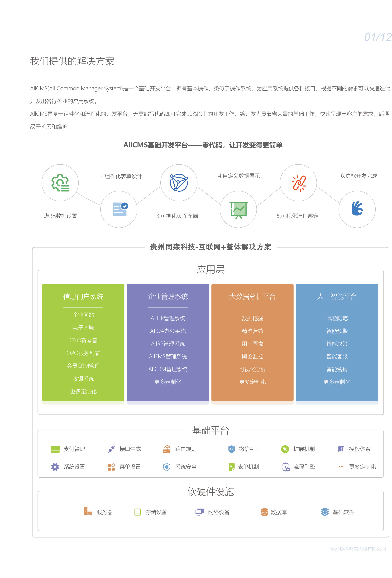Click 智能预警 entry
This screenshot has height=578, width=392.
tap(337, 331)
